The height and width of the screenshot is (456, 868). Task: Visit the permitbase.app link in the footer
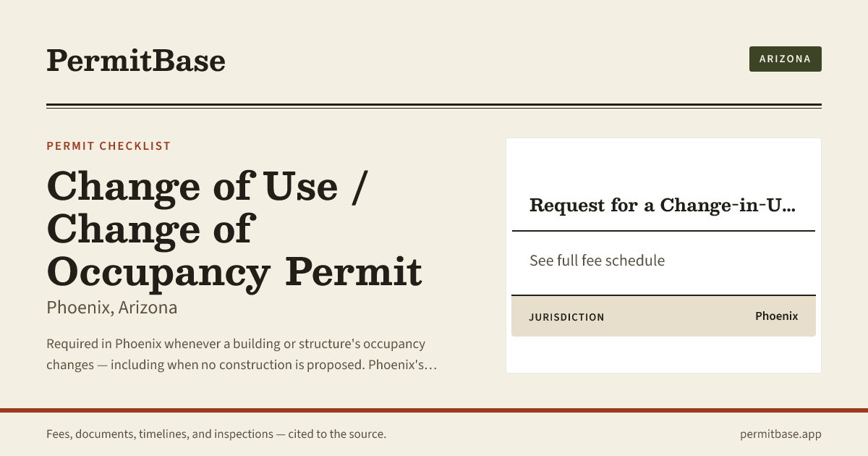[x=780, y=434]
